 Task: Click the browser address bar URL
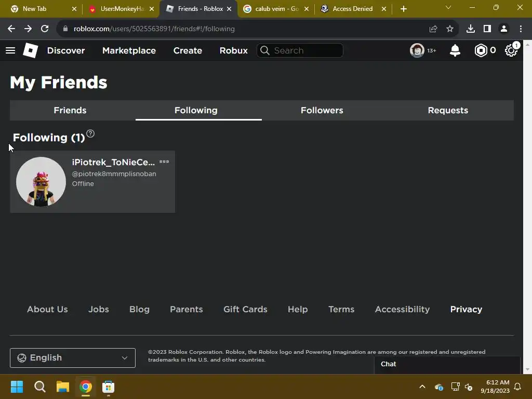[154, 29]
